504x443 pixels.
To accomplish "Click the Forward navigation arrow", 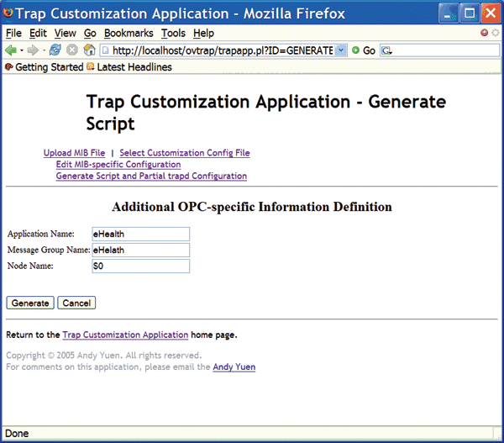I will (x=34, y=50).
